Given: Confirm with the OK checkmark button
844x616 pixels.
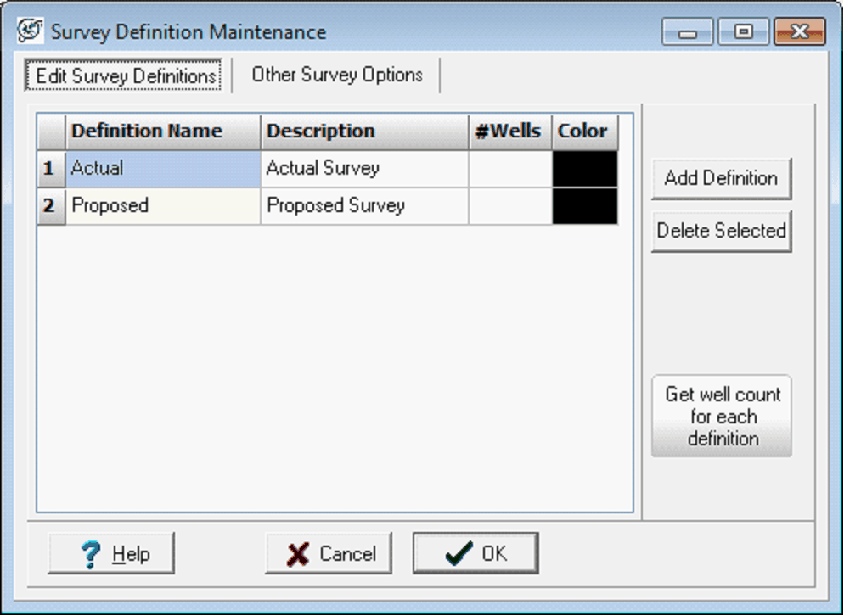Looking at the screenshot, I should point(475,554).
